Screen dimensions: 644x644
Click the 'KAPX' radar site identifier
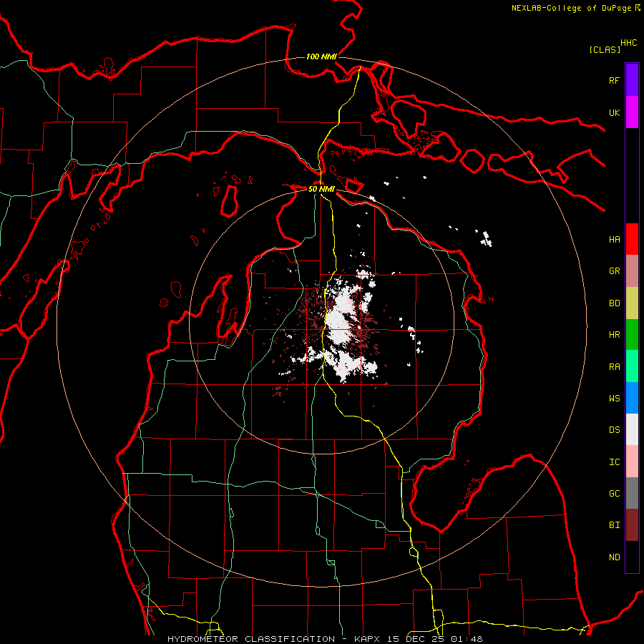click(367, 639)
